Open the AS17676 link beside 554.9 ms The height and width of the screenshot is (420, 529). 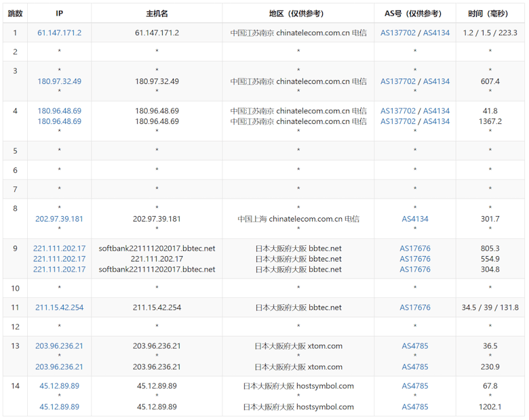click(x=415, y=259)
